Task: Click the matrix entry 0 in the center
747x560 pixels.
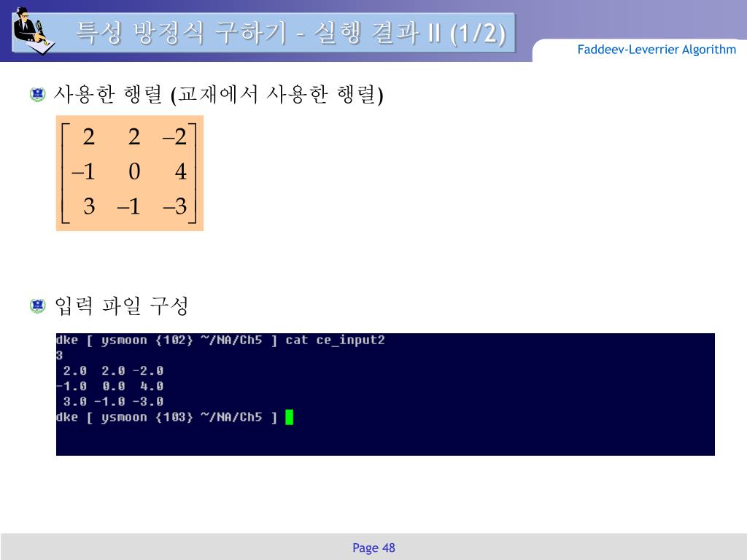Action: pyautogui.click(x=134, y=171)
